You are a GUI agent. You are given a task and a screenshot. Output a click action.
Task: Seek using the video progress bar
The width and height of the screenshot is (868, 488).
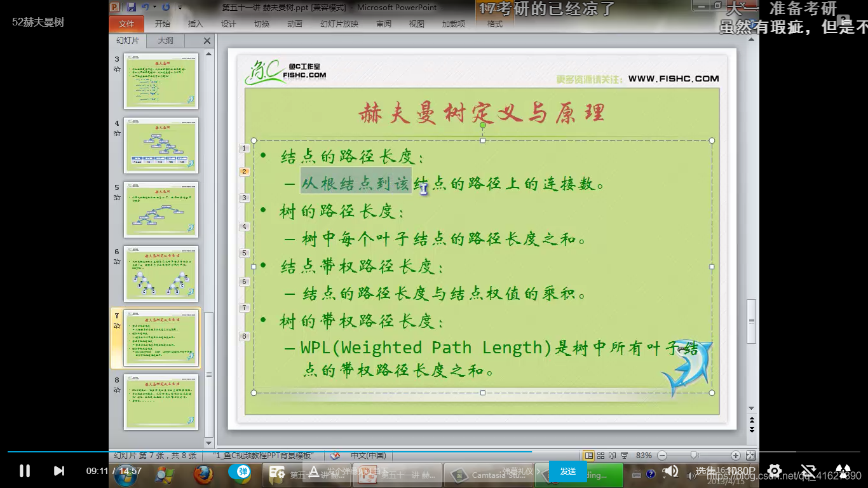coord(434,452)
